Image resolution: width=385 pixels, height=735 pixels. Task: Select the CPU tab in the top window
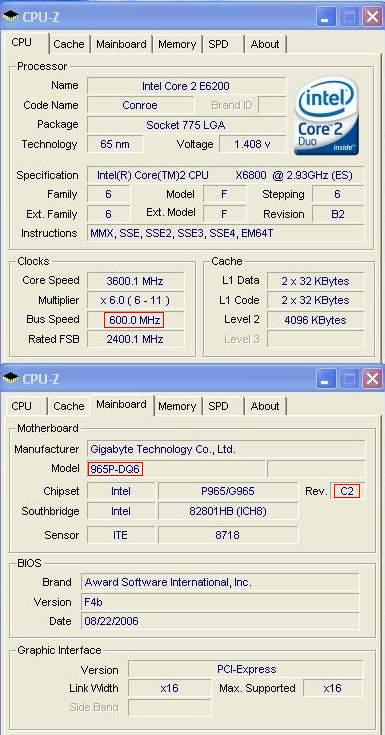point(22,42)
